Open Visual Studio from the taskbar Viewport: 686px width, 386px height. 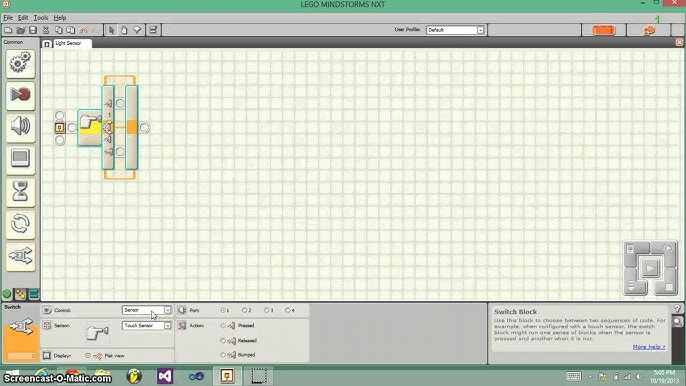[x=165, y=376]
